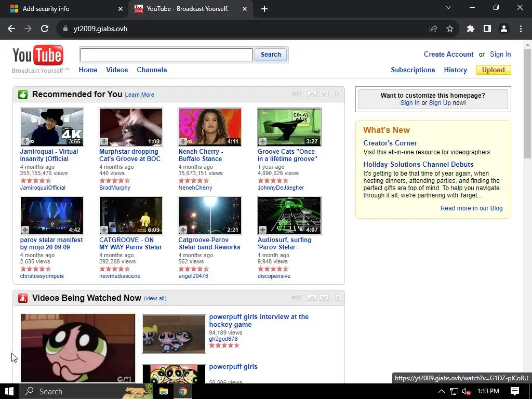Add Jamiroquai Virtual Insanity video to queue

(25, 141)
